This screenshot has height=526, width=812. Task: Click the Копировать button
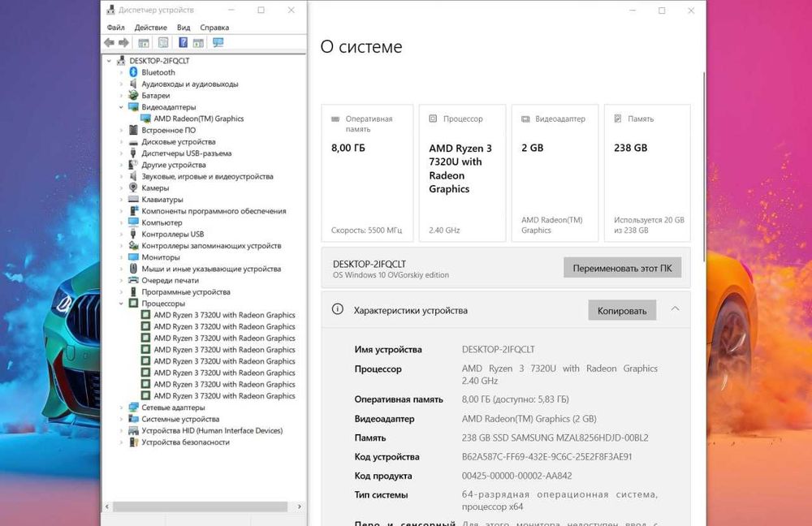pyautogui.click(x=622, y=311)
